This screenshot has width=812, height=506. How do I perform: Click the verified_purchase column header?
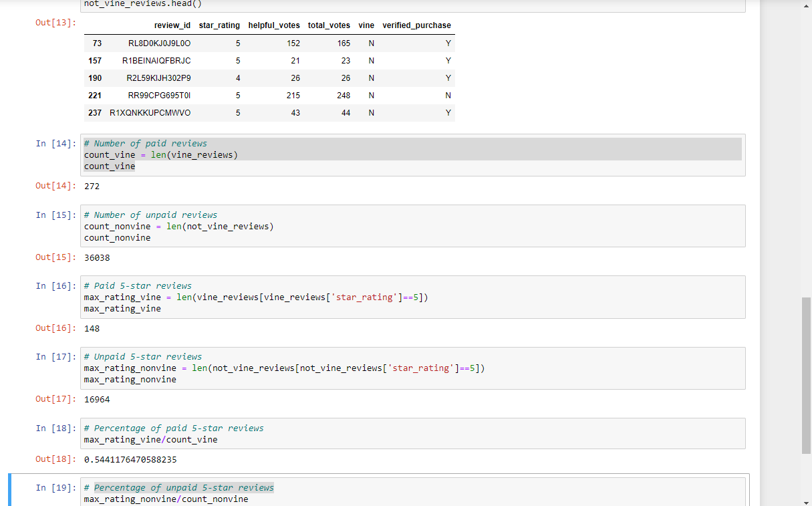(x=416, y=25)
